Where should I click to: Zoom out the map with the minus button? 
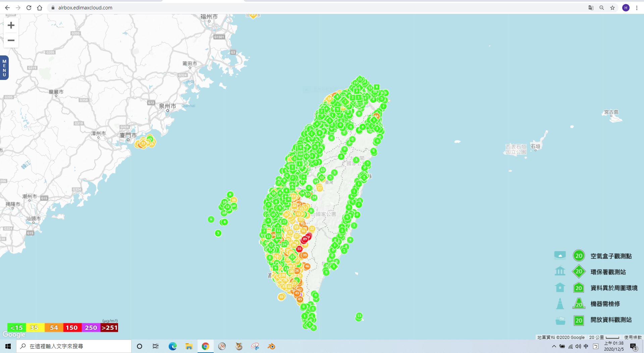click(x=11, y=40)
